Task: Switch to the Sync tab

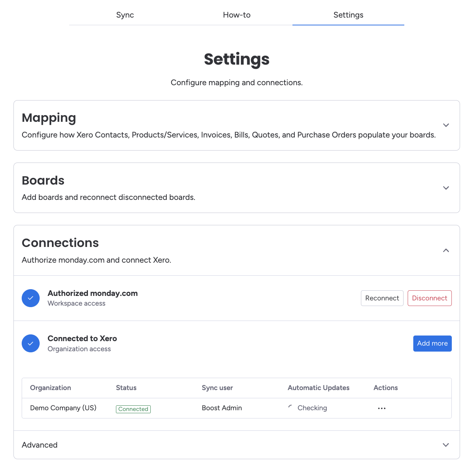Action: pos(125,15)
